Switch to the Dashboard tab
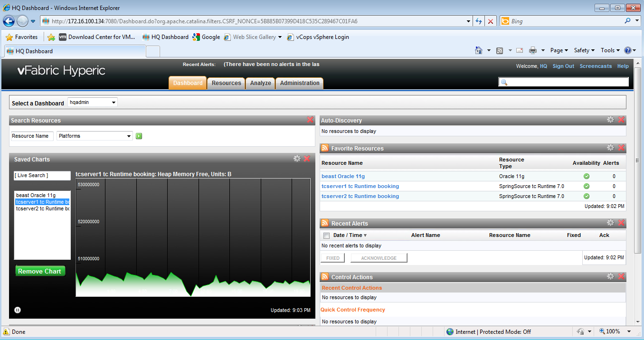This screenshot has width=644, height=340. pyautogui.click(x=188, y=83)
